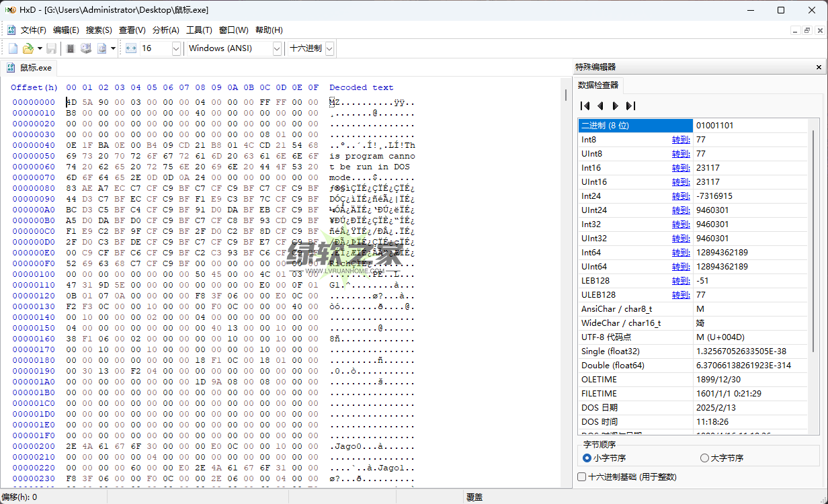Jump to last byte in data inspector
This screenshot has width=828, height=504.
point(630,106)
